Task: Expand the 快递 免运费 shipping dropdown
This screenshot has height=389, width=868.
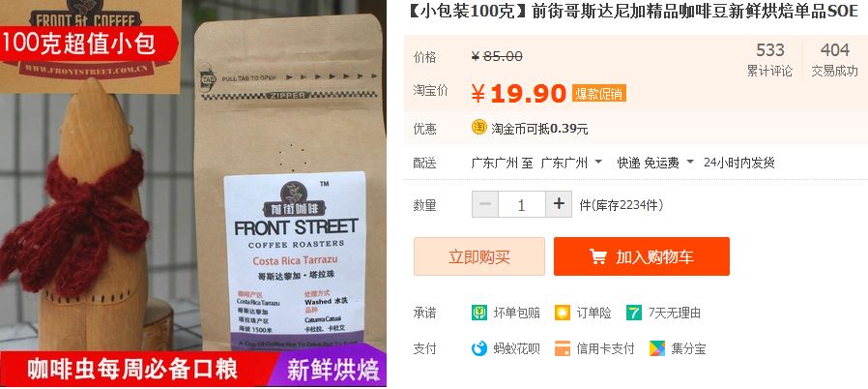Action: (x=655, y=163)
